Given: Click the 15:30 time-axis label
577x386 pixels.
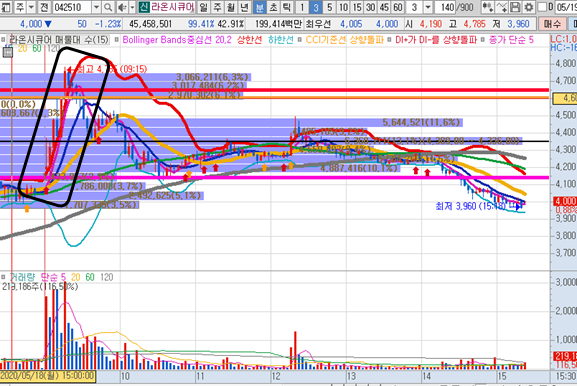Looking at the screenshot, I should coord(565,376).
